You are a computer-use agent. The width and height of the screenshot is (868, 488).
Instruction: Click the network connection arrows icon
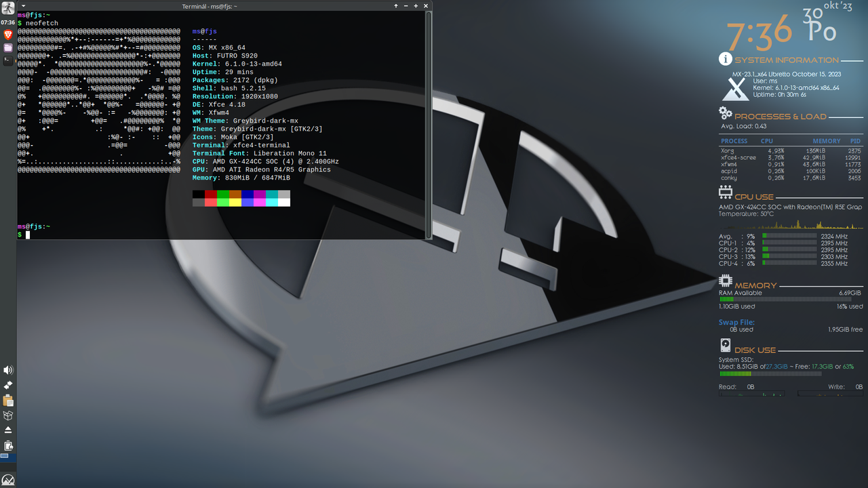point(8,385)
